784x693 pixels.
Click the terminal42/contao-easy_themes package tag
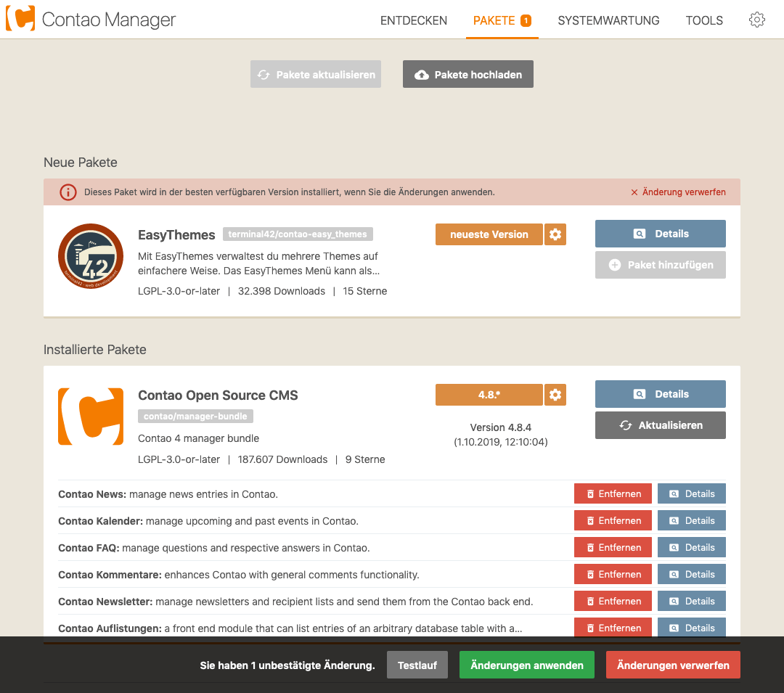point(298,234)
